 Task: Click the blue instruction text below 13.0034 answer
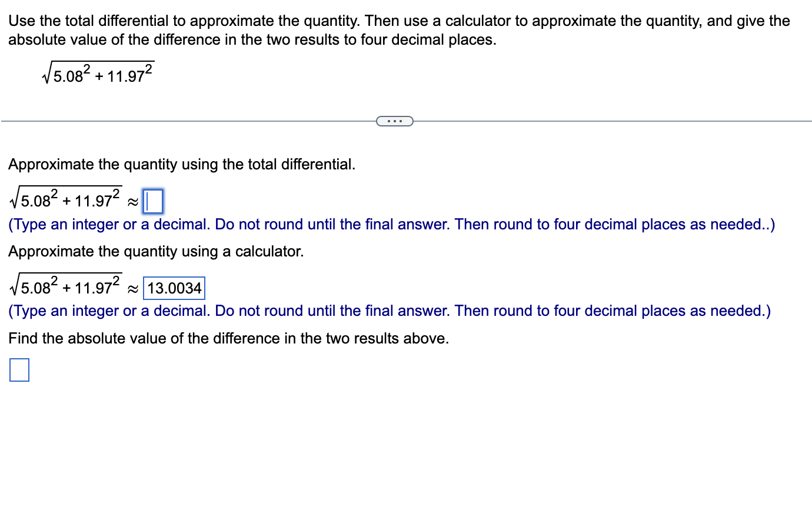pos(389,311)
